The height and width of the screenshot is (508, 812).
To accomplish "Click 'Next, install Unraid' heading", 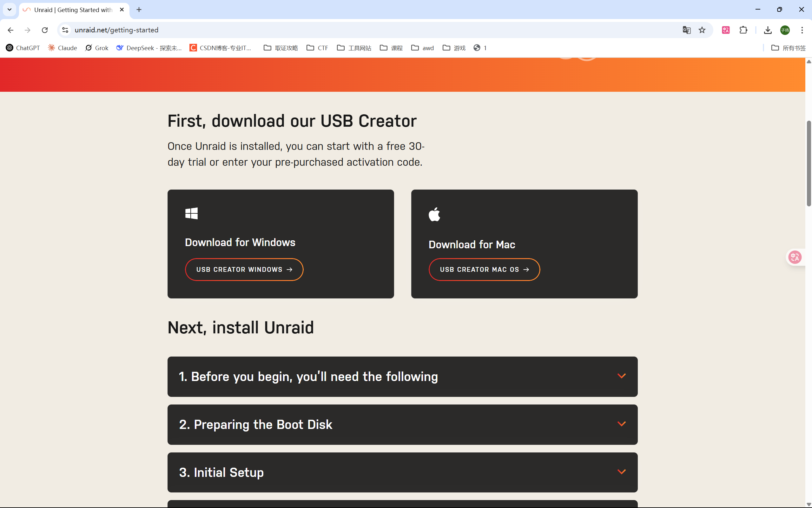I will (241, 328).
